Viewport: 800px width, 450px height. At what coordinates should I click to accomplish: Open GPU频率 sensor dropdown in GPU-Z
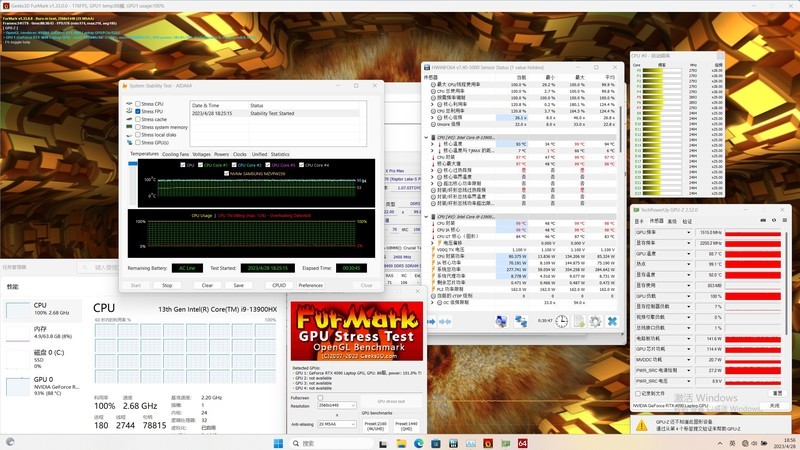[688, 232]
